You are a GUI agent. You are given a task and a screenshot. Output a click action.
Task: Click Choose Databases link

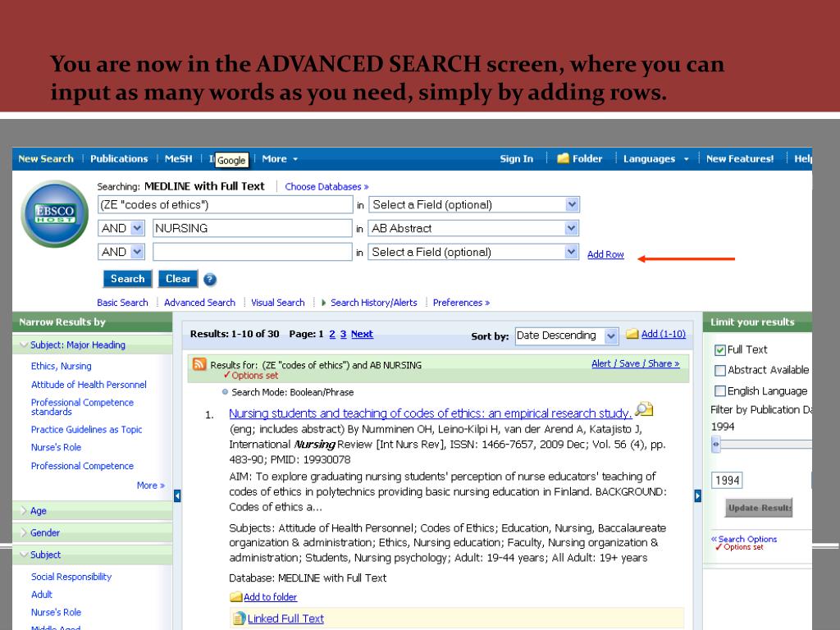point(326,186)
